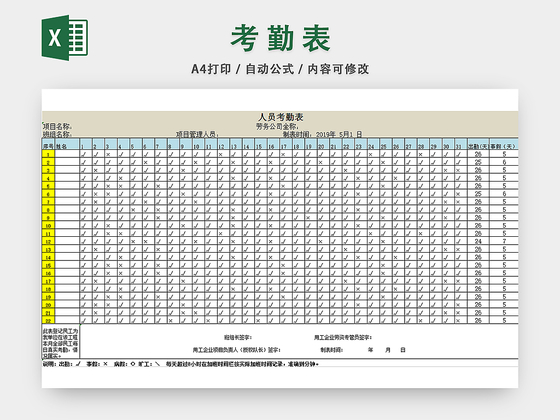Select yellow serial number cell 1
Image resolution: width=560 pixels, height=420 pixels.
tap(48, 154)
